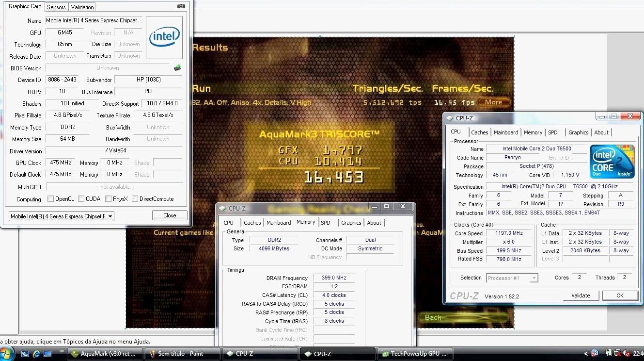Switch to GPU-Z Validation tab
Viewport: 644px width, 361px height.
coord(82,7)
